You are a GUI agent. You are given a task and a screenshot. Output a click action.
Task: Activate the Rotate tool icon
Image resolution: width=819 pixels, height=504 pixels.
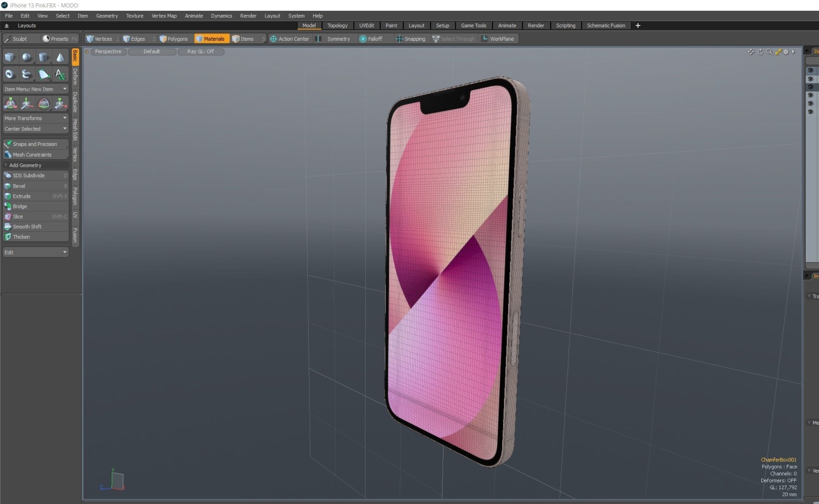pos(43,104)
